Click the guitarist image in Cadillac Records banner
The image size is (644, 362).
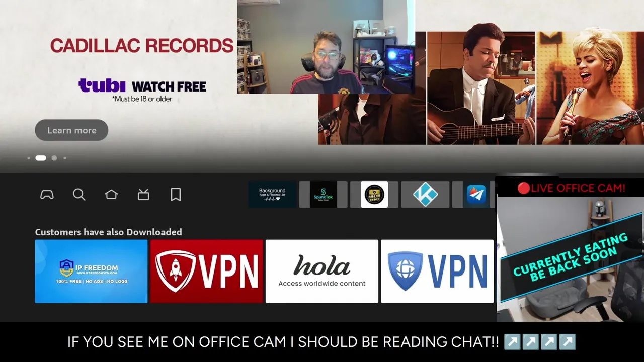click(x=481, y=88)
